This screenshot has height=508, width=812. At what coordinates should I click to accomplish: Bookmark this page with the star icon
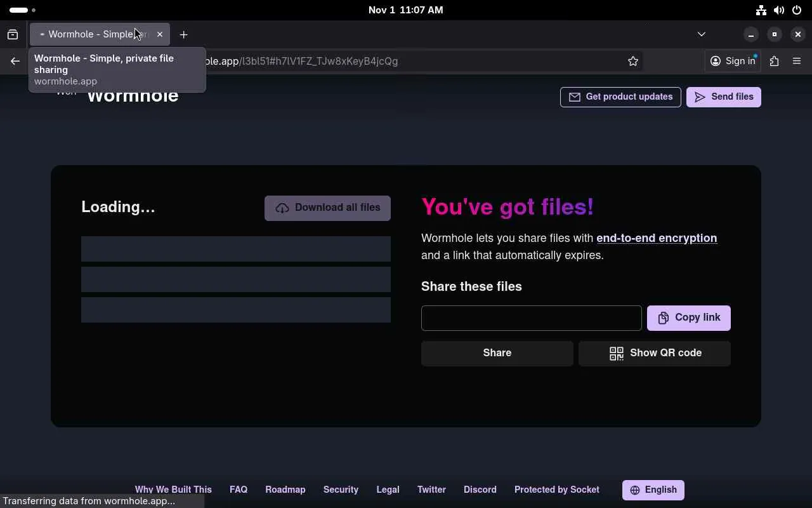632,61
